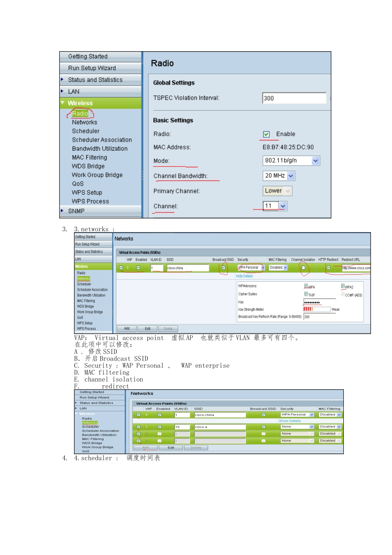Select Radio in the Wireless menu
Viewport: 392px width, 555px height.
80,114
